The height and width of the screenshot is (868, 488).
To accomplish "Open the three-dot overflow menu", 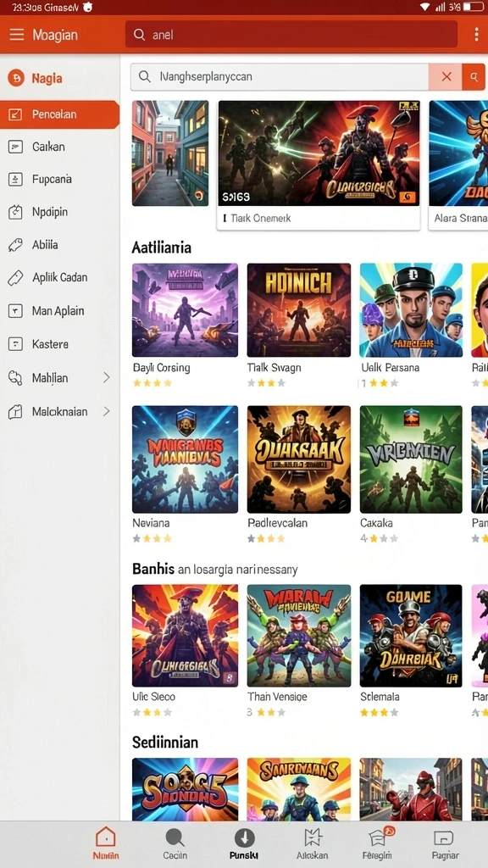I will point(476,35).
